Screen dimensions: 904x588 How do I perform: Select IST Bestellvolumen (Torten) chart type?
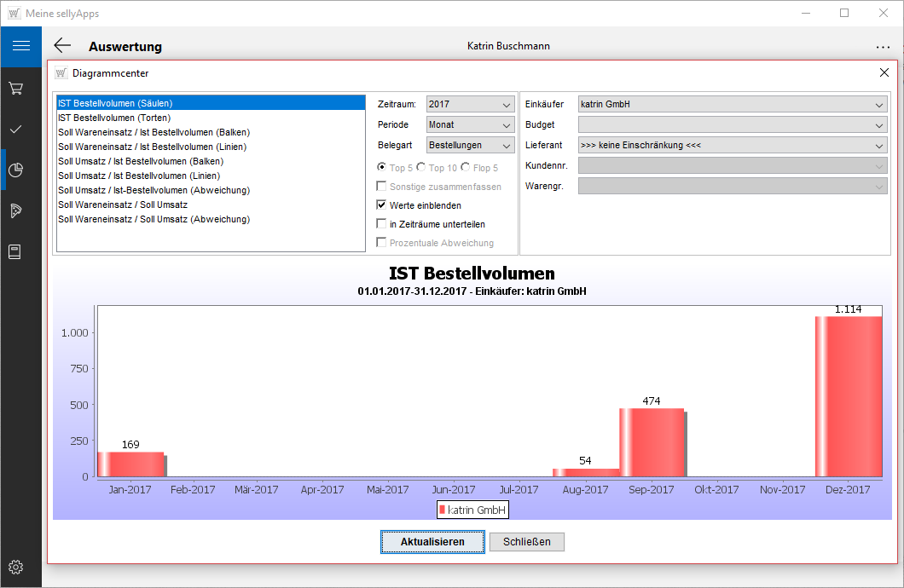click(x=114, y=118)
